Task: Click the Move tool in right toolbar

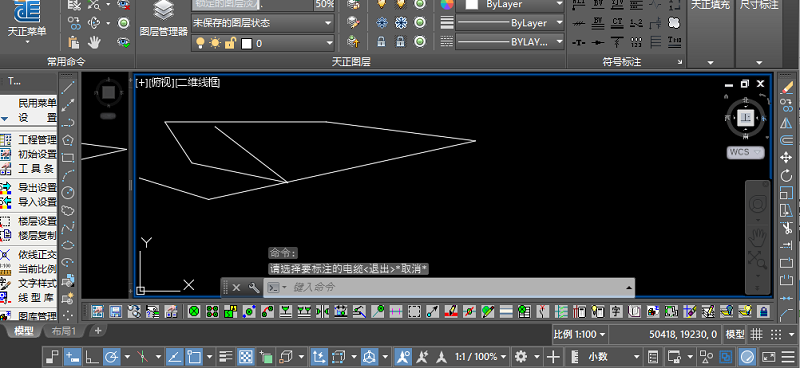Action: (x=786, y=158)
